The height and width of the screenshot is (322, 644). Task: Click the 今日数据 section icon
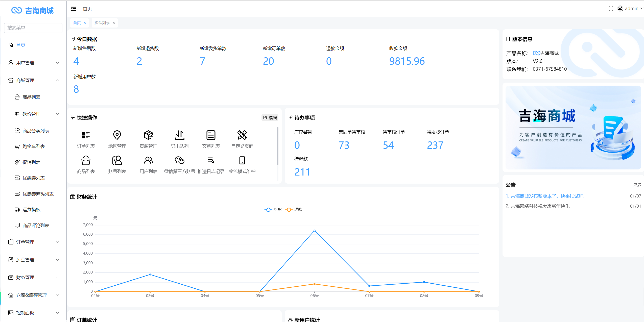coord(73,39)
